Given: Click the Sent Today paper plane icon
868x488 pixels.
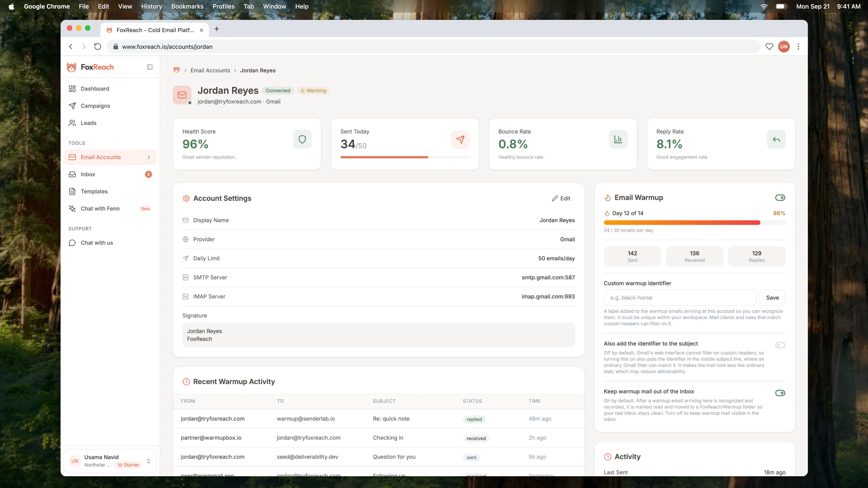Looking at the screenshot, I should click(x=460, y=139).
